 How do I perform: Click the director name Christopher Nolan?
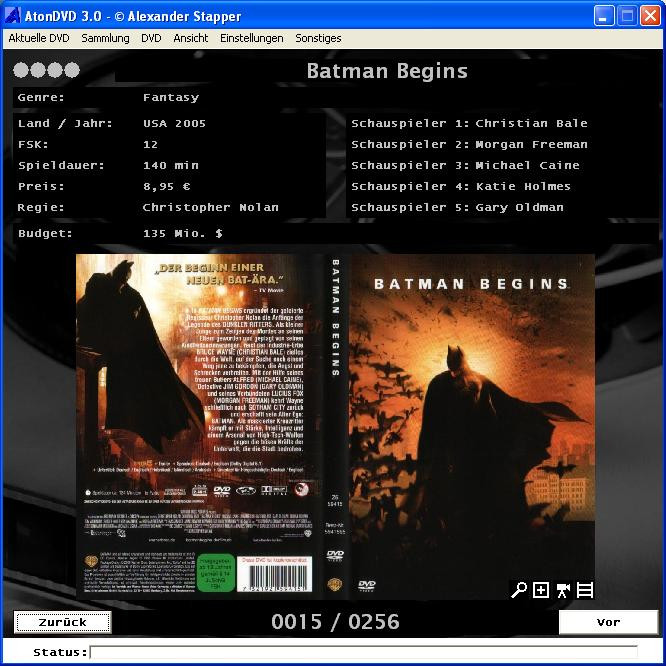point(211,208)
